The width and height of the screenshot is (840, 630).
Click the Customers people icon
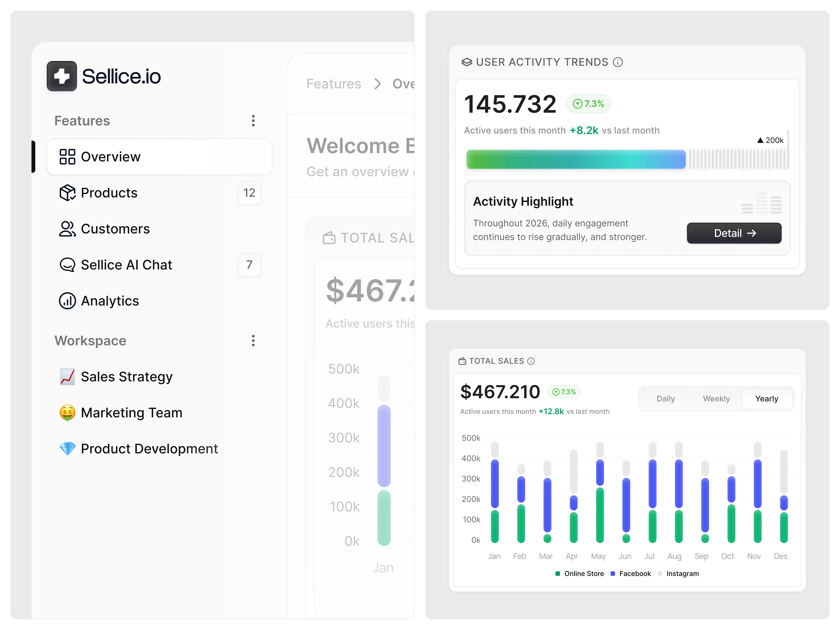67,229
